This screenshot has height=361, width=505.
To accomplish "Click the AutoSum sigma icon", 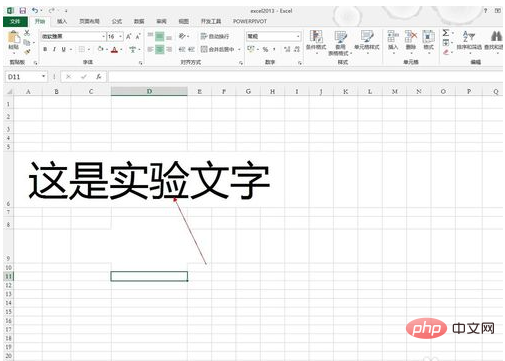I will point(446,33).
